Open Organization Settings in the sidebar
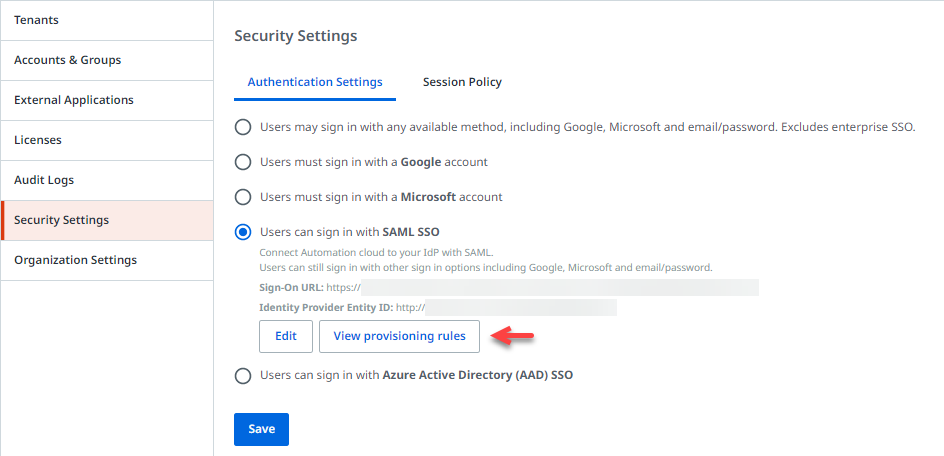This screenshot has width=944, height=456. pos(75,260)
